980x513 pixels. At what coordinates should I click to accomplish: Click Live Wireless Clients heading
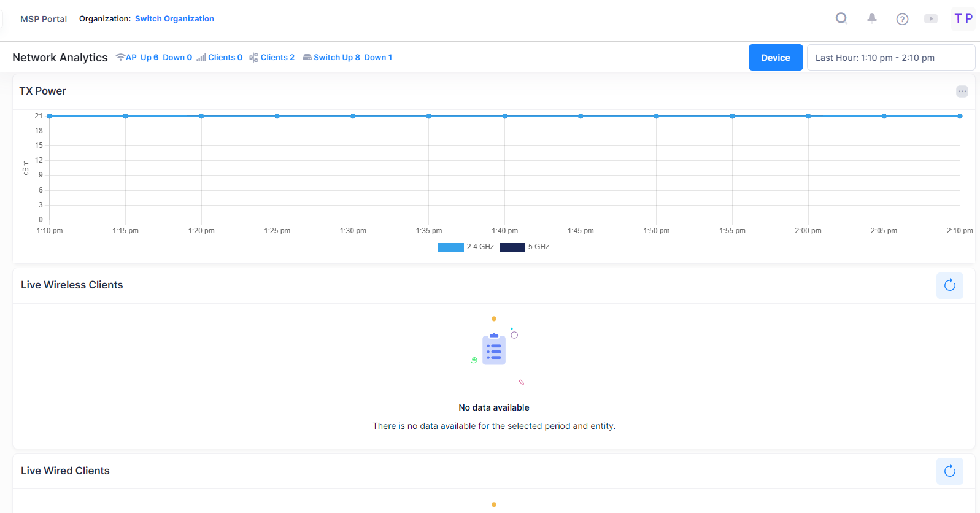[72, 285]
